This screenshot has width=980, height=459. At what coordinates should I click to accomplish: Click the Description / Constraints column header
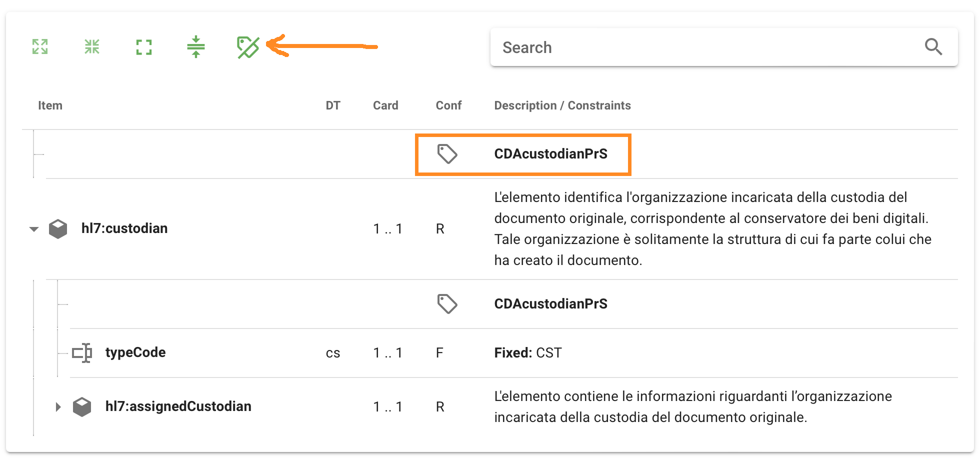(562, 105)
